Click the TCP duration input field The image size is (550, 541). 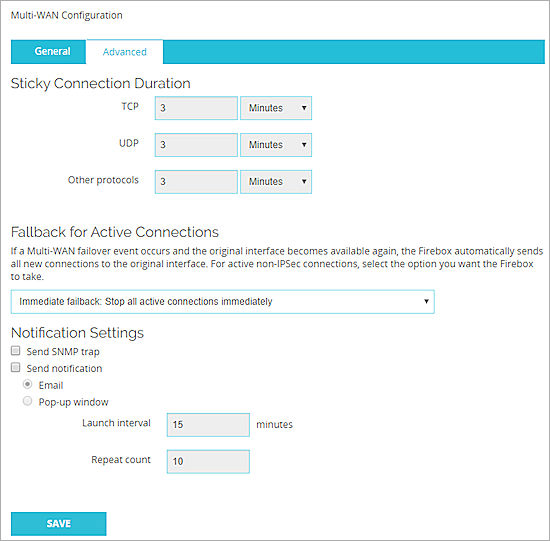coord(196,108)
